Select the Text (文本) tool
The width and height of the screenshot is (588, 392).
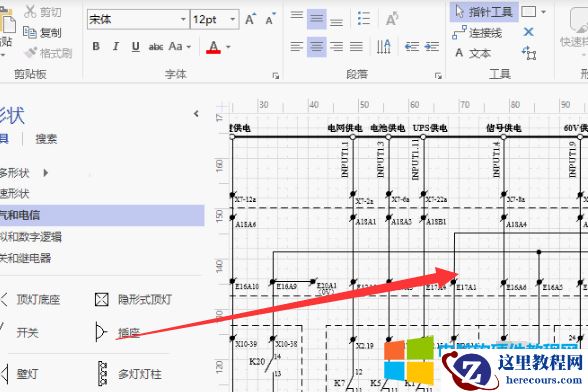click(472, 53)
